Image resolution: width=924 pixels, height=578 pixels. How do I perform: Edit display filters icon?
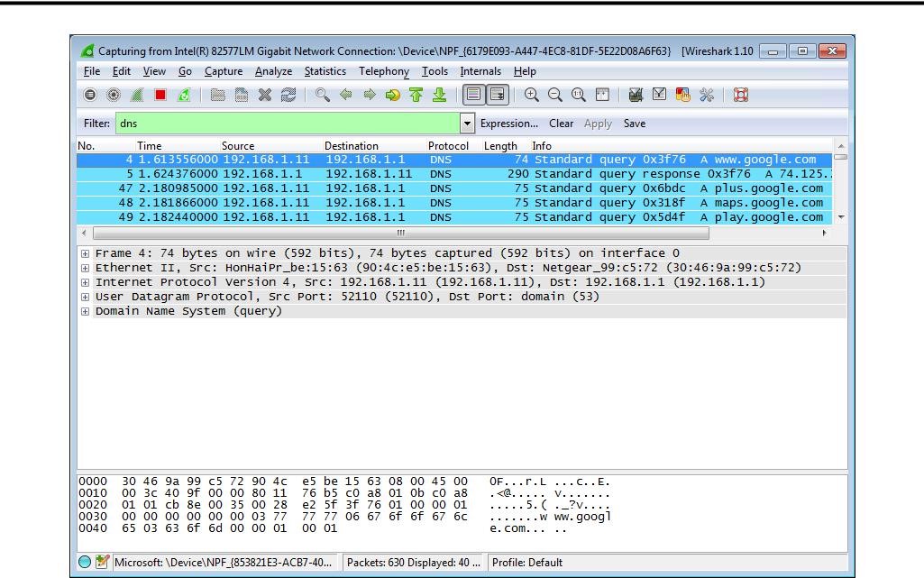pos(659,95)
